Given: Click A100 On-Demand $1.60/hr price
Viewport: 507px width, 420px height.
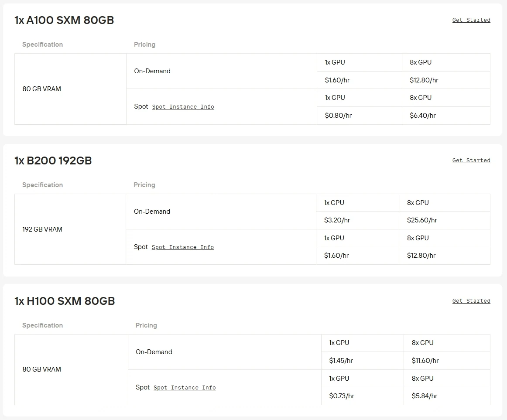Looking at the screenshot, I should (337, 80).
